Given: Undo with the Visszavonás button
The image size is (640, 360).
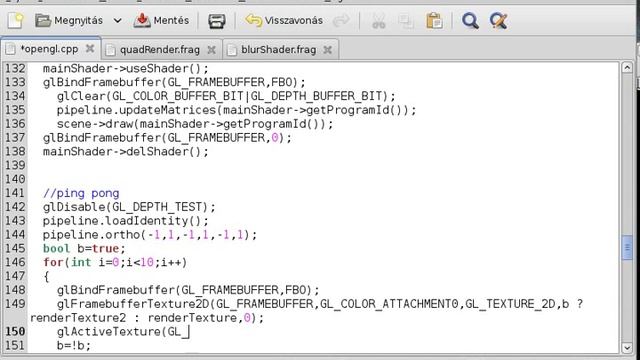Looking at the screenshot, I should (x=284, y=20).
